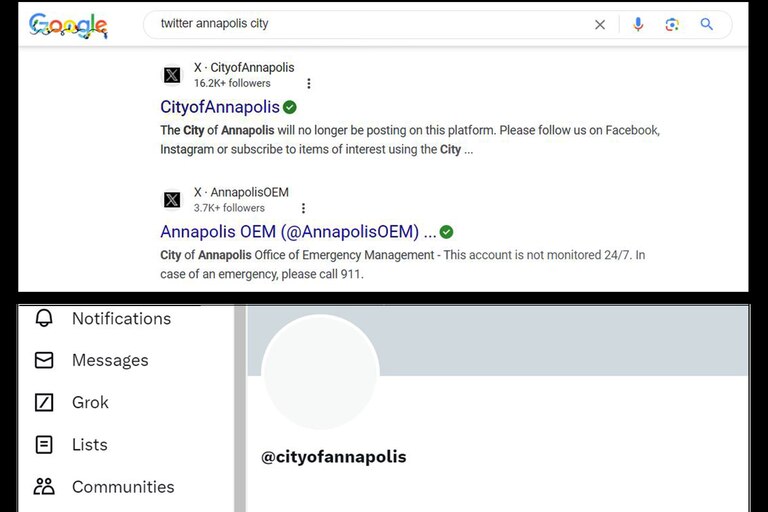The width and height of the screenshot is (768, 512).
Task: Click the magnifying glass search button
Action: [x=706, y=24]
